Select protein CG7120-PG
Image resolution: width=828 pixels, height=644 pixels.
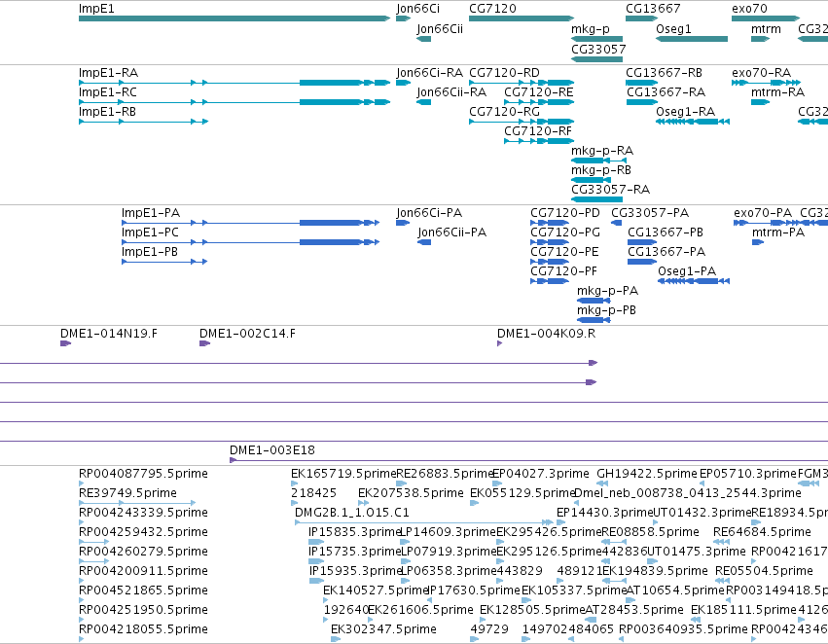550,243
